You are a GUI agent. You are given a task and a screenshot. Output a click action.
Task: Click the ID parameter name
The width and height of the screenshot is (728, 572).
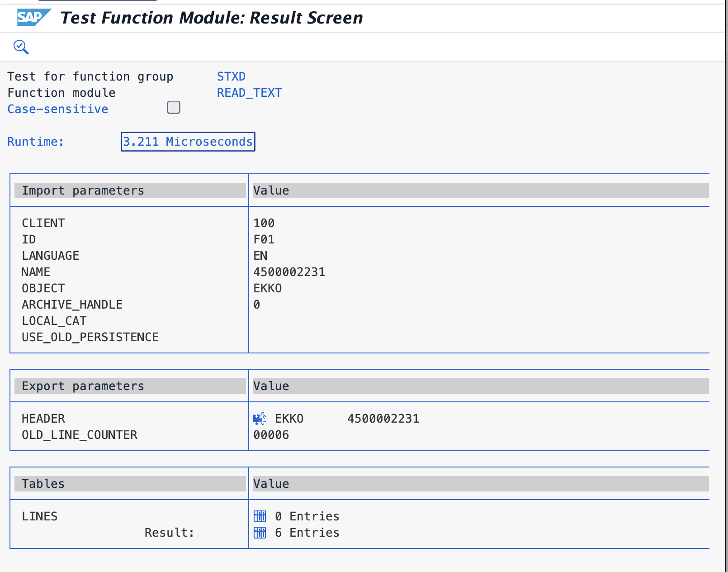click(29, 239)
